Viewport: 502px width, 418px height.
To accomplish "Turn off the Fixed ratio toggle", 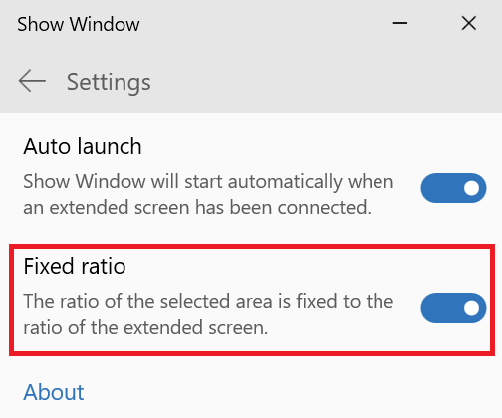I will (453, 308).
